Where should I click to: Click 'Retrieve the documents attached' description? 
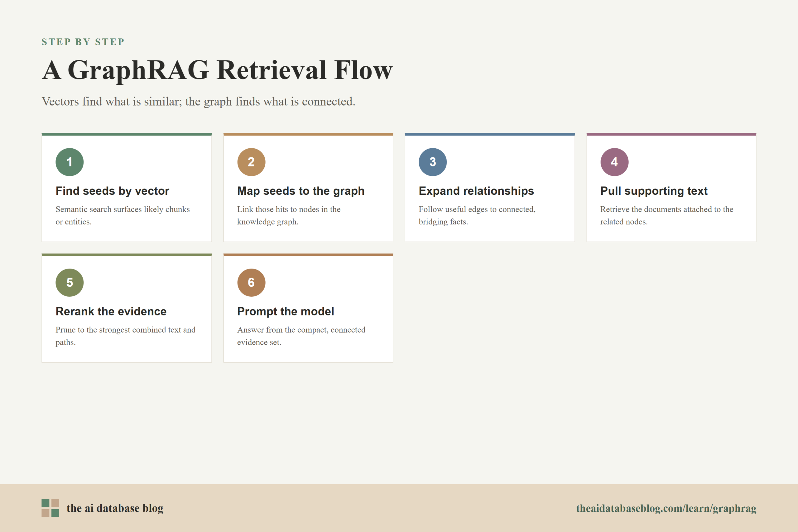667,215
